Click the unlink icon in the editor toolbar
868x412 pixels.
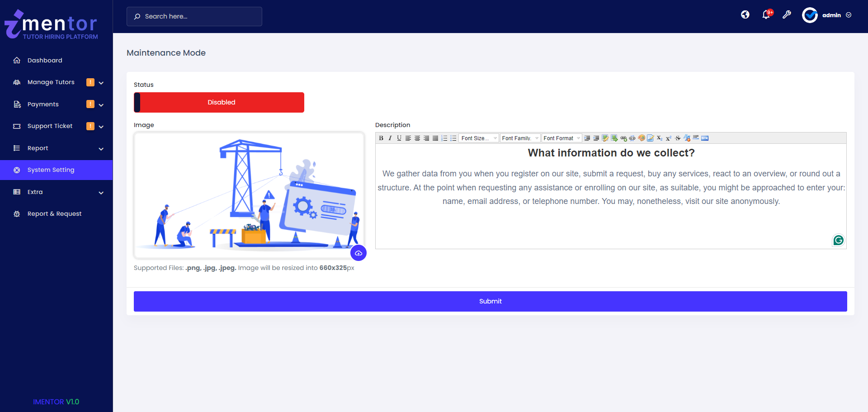click(632, 138)
